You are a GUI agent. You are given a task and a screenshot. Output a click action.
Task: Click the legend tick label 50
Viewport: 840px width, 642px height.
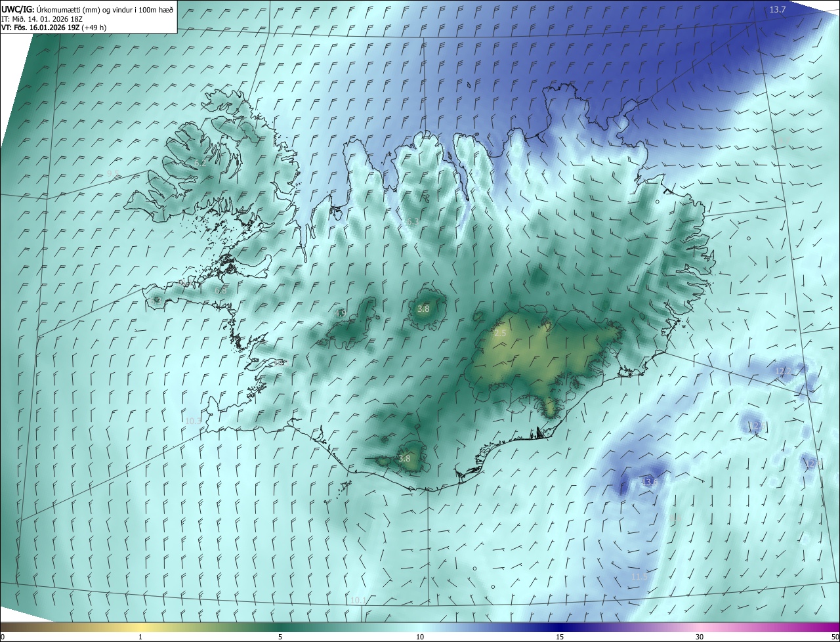click(x=835, y=637)
